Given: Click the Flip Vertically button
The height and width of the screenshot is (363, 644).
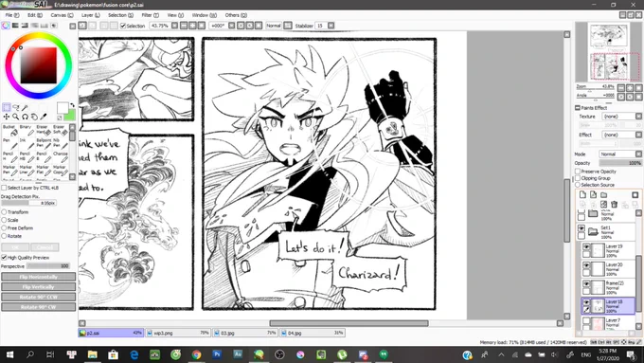Looking at the screenshot, I should [39, 287].
